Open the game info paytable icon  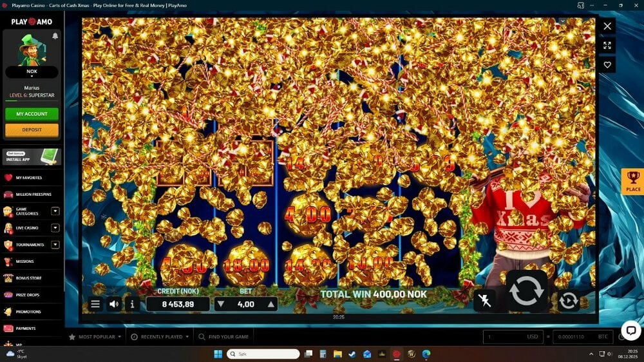133,304
